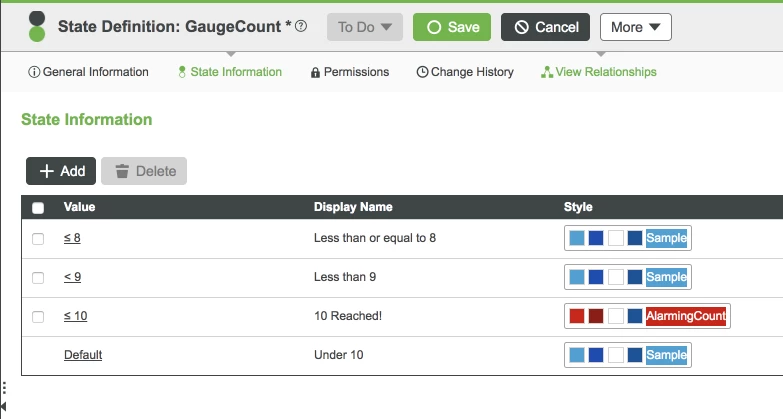
Task: Click light blue swatch in Default row
Action: [x=577, y=355]
